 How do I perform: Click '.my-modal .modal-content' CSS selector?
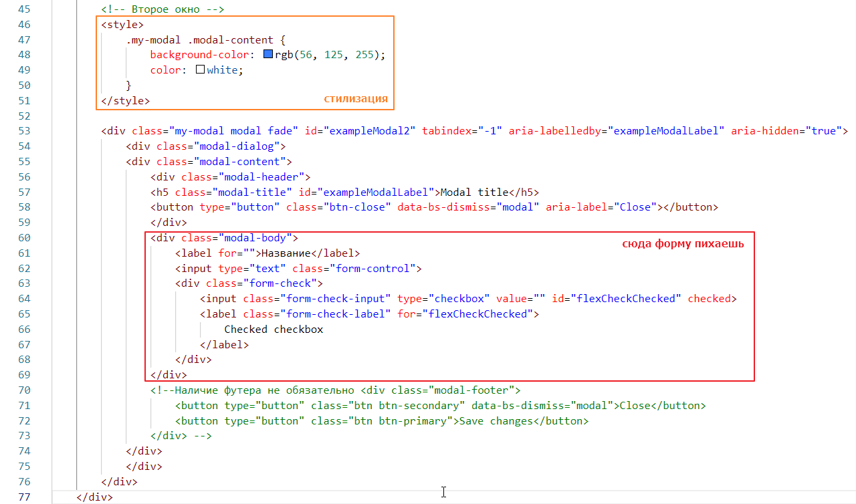point(199,40)
